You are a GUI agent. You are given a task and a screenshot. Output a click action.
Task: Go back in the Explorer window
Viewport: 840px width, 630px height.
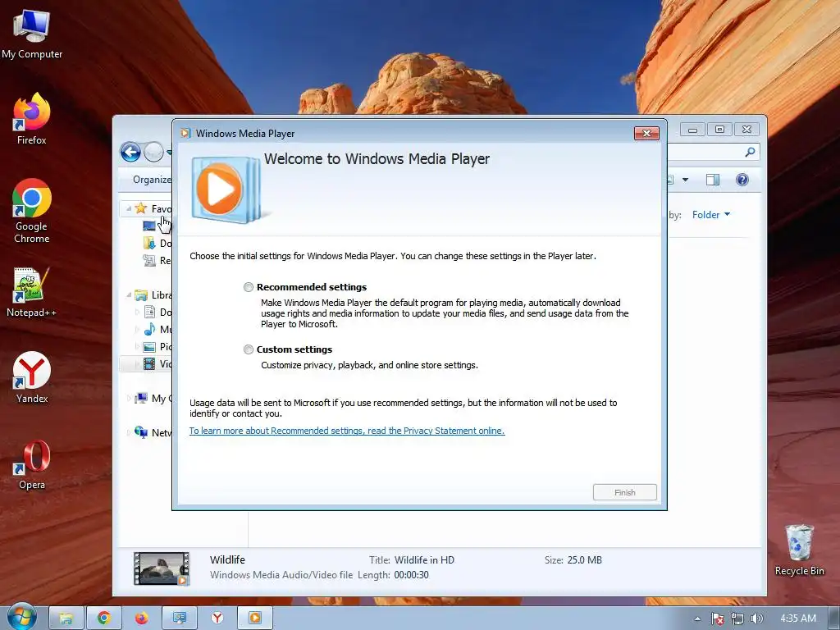pos(130,152)
